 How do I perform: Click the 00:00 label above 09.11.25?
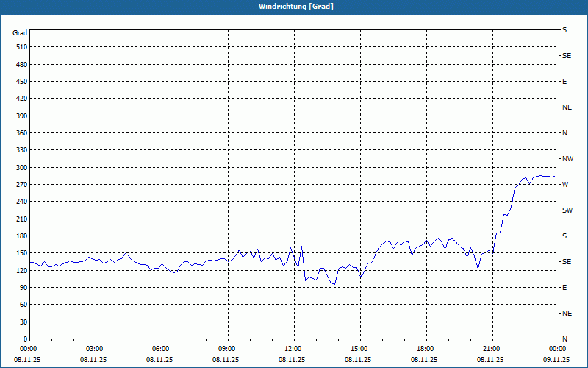(x=557, y=349)
